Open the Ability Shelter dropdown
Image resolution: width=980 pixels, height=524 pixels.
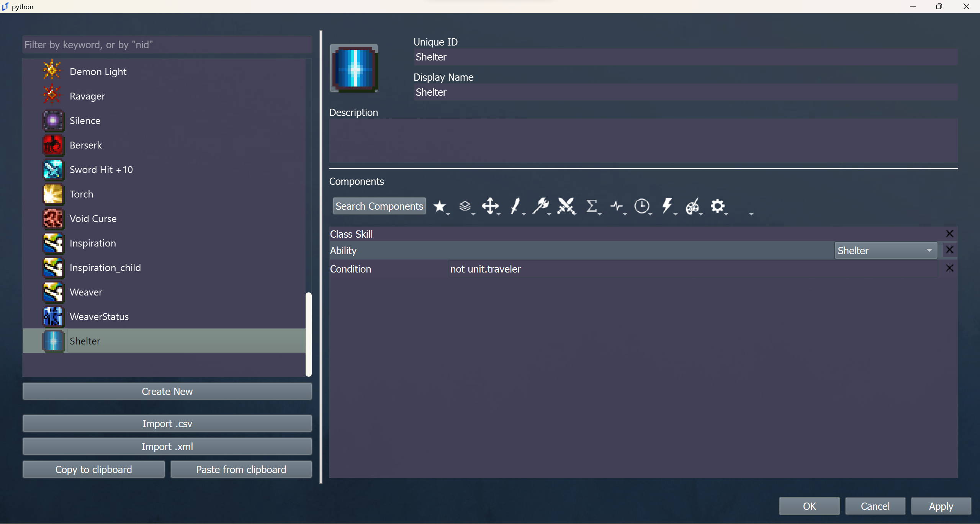coord(885,250)
